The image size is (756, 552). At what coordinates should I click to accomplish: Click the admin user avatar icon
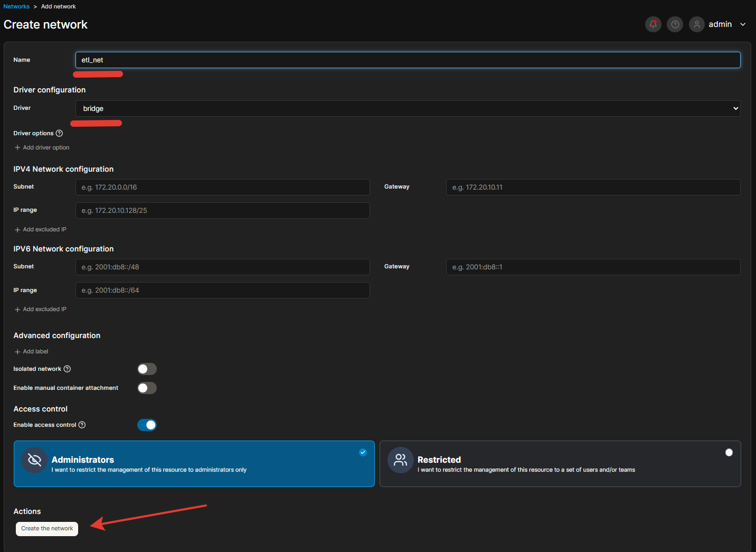[696, 24]
